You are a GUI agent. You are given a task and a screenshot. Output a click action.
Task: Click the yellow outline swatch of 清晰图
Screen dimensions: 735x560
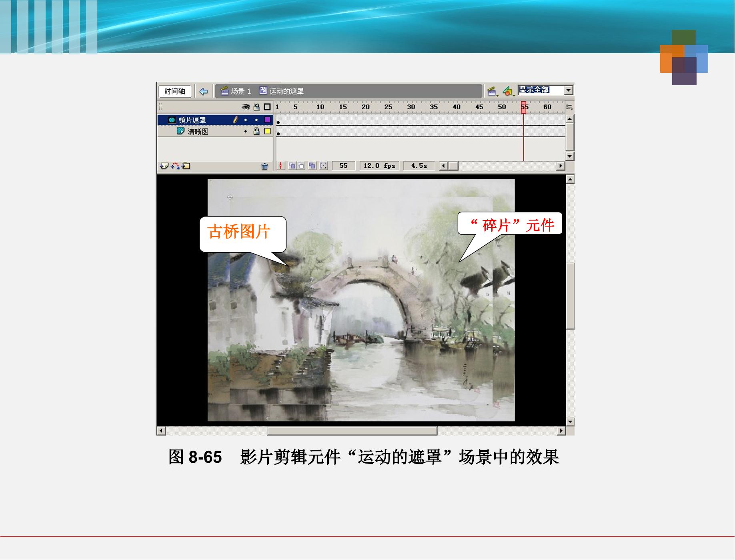point(267,131)
